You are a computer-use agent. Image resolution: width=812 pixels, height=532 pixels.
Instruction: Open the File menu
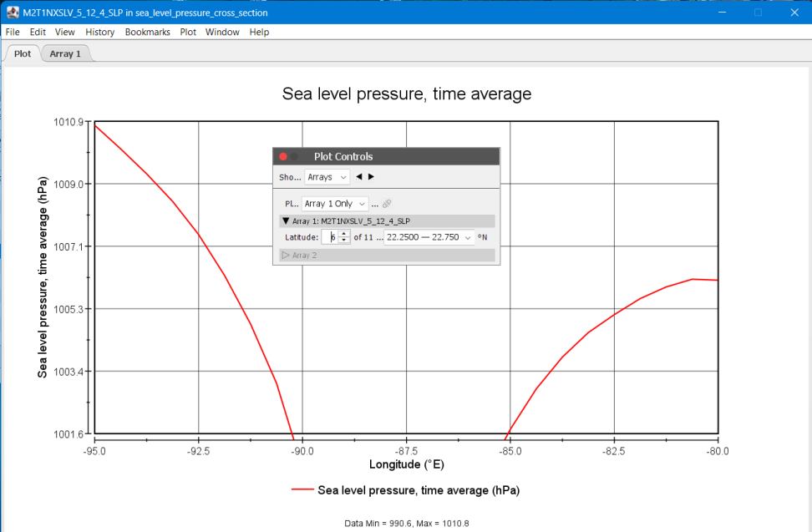tap(13, 32)
